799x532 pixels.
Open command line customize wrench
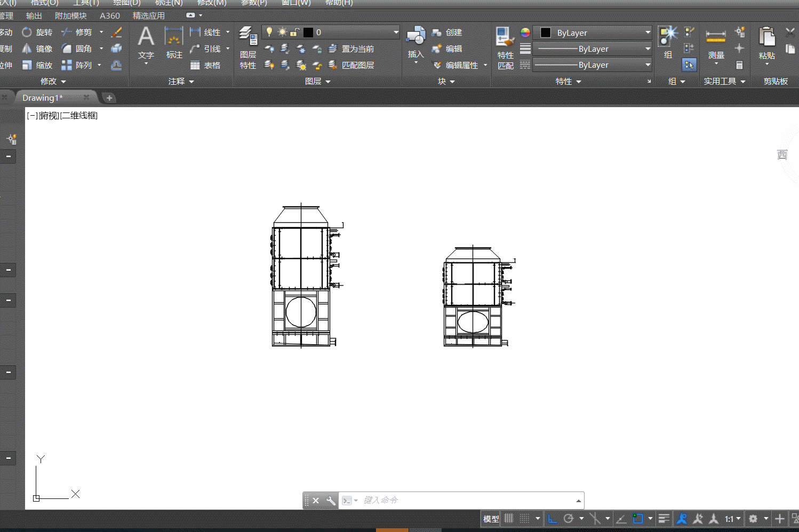point(331,501)
